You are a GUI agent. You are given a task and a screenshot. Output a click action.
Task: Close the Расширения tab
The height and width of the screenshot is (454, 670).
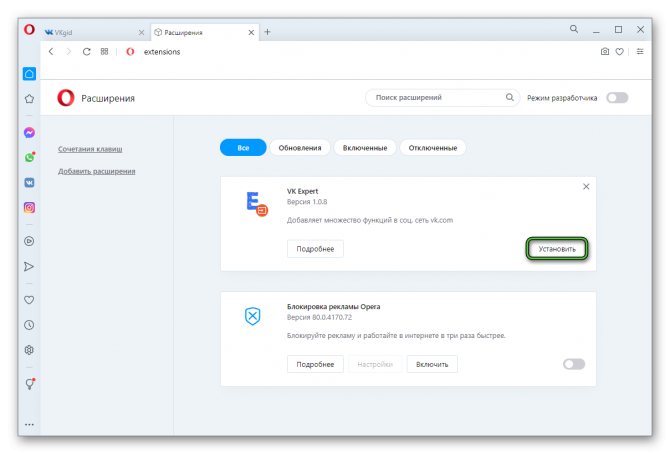point(251,32)
